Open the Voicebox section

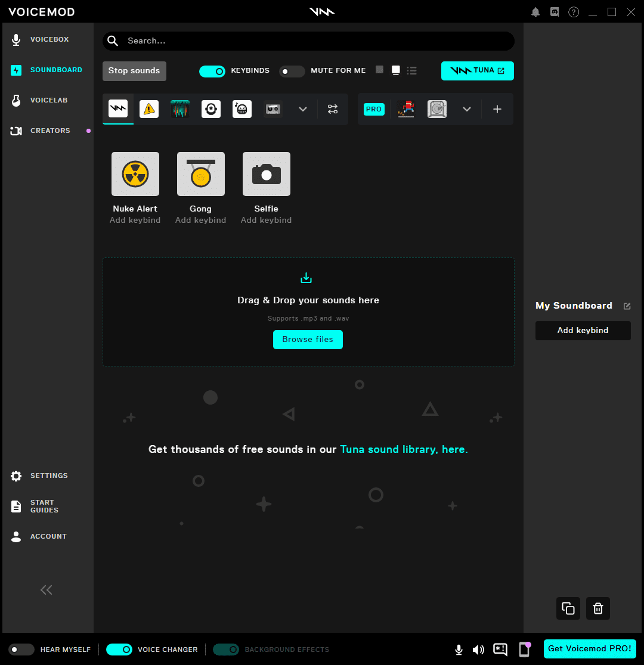(x=41, y=39)
